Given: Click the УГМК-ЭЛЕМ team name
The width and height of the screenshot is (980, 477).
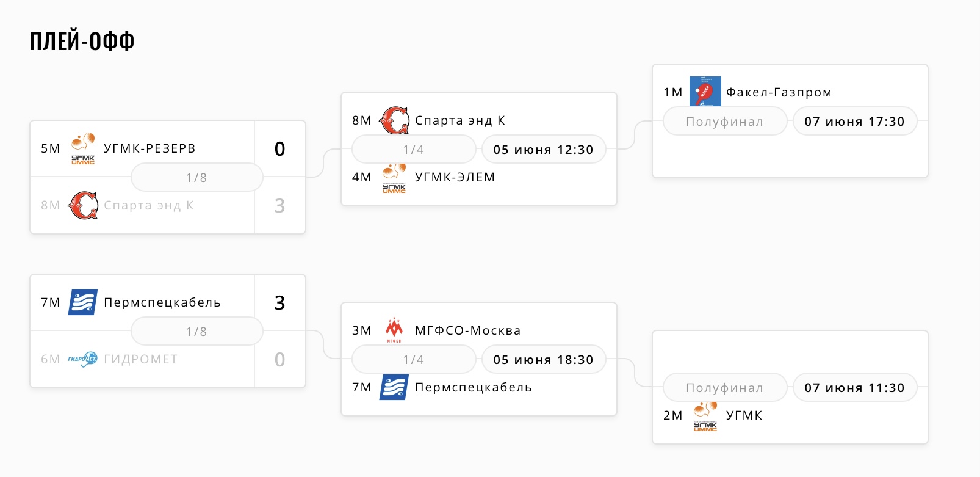Looking at the screenshot, I should click(455, 177).
